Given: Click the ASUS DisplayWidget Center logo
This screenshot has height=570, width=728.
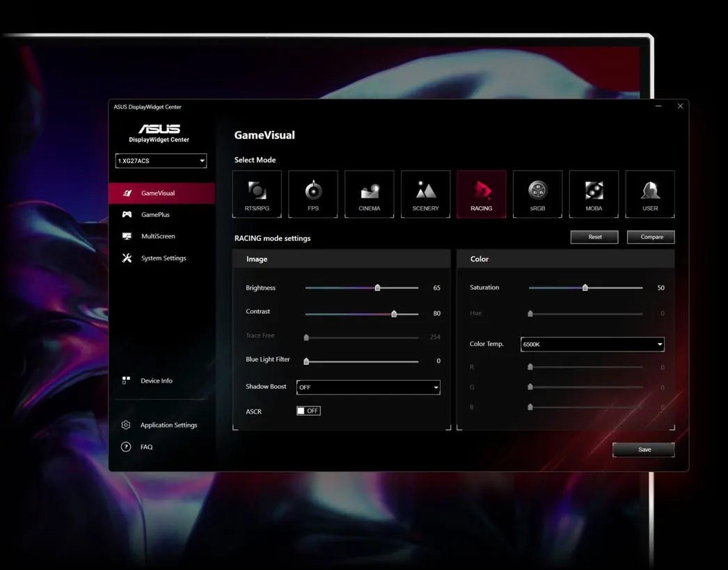Looking at the screenshot, I should [x=159, y=133].
